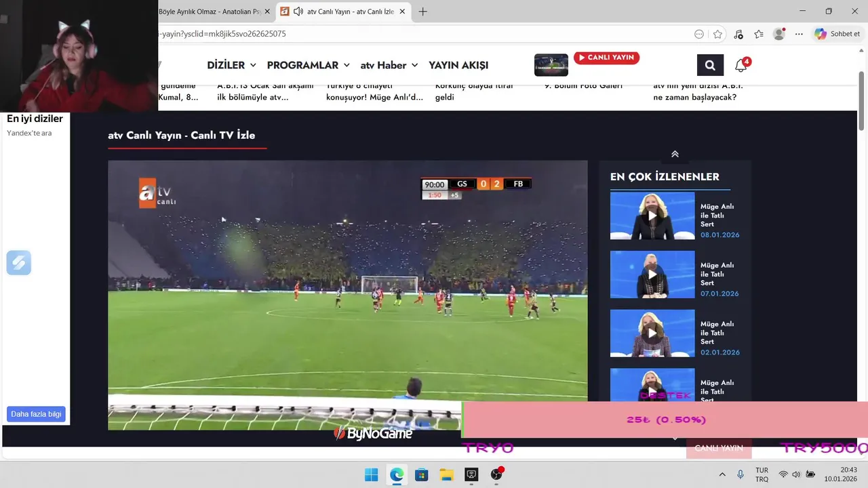The image size is (868, 488).
Task: Open Copilot Sohbet et button
Action: [837, 34]
